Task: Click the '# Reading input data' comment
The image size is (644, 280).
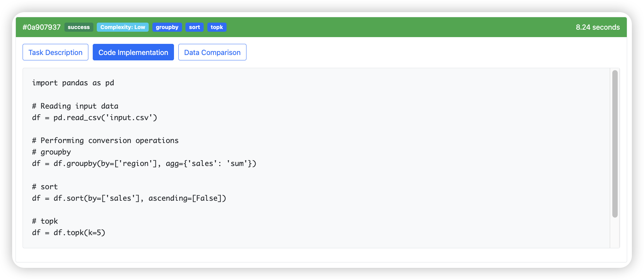Action: pyautogui.click(x=75, y=106)
